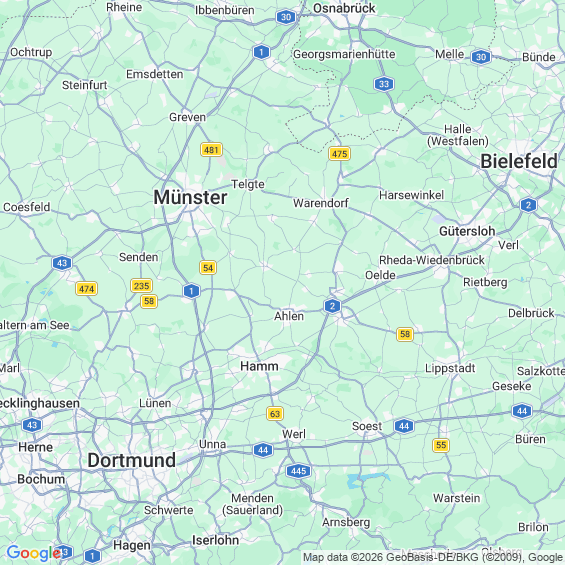Select the Gütersloh town label
The image size is (565, 565).
pyautogui.click(x=467, y=231)
